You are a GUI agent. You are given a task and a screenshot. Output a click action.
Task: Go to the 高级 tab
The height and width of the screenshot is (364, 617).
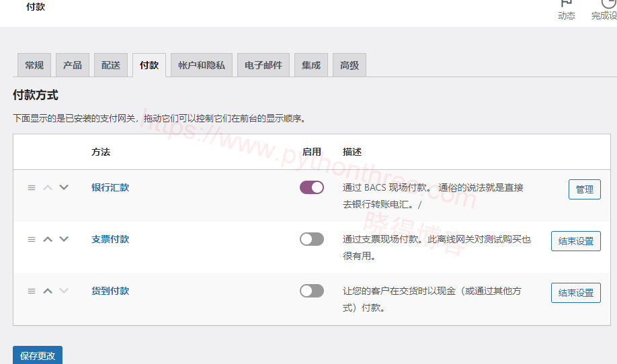click(x=349, y=65)
